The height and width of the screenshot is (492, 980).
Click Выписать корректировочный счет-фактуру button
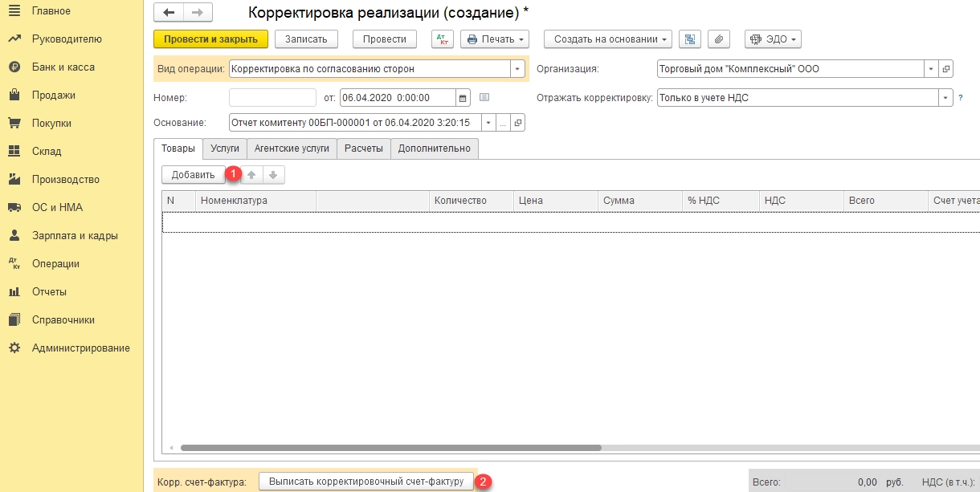(x=366, y=482)
